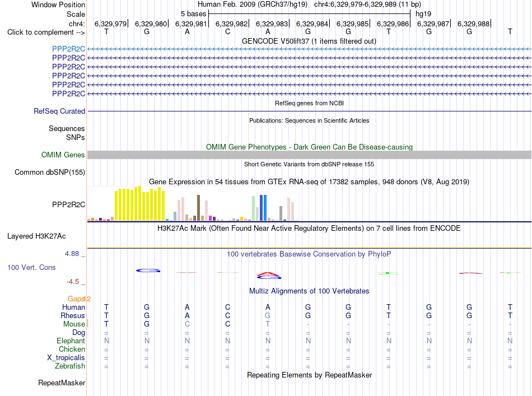Click the H3K27Ac Mark track title
The image size is (532, 396).
[x=309, y=228]
